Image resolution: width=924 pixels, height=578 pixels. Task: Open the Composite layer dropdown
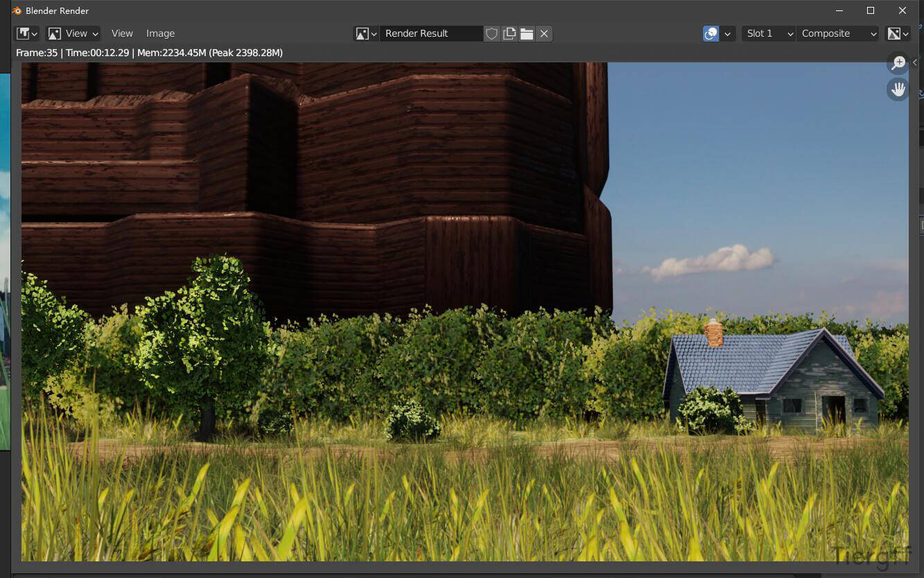tap(838, 33)
